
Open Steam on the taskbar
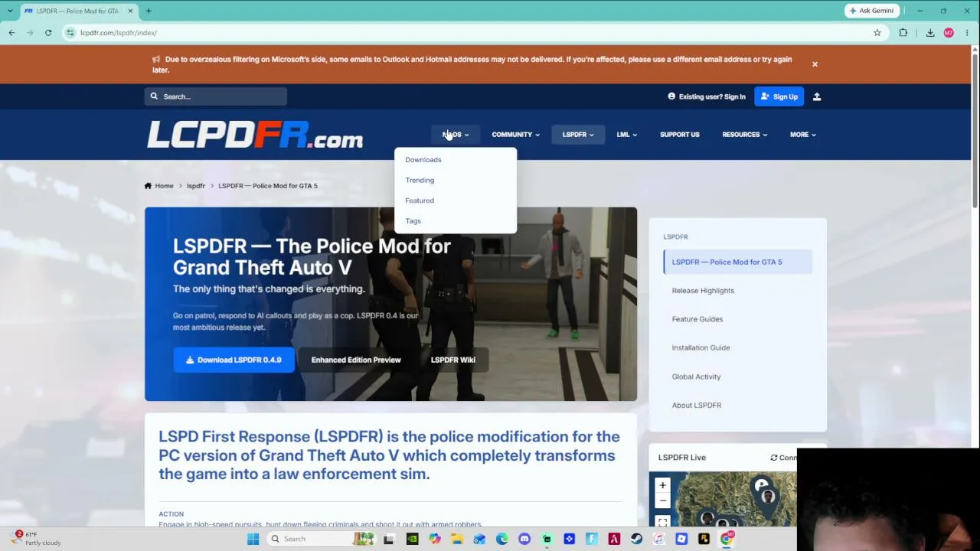tap(636, 539)
